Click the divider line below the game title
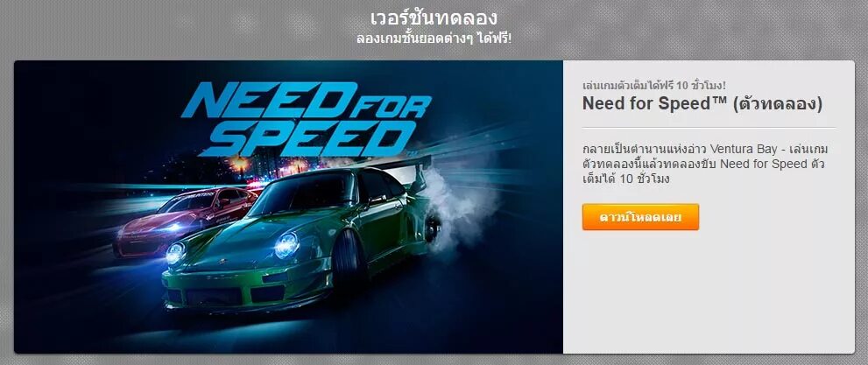Screen dimensions: 868x365 pyautogui.click(x=709, y=128)
